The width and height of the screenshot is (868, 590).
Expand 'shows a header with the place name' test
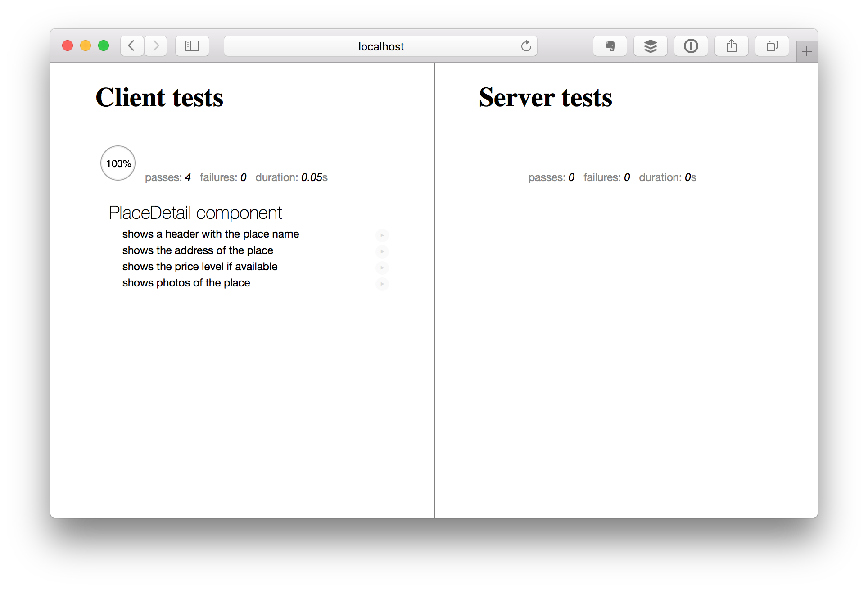pyautogui.click(x=210, y=234)
